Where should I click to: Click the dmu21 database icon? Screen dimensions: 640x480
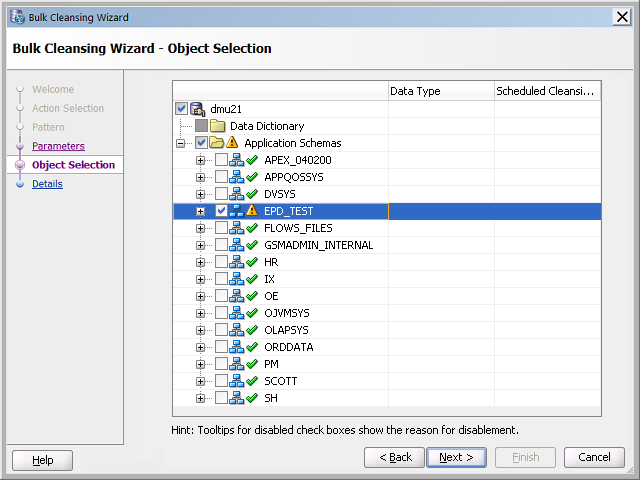(198, 109)
